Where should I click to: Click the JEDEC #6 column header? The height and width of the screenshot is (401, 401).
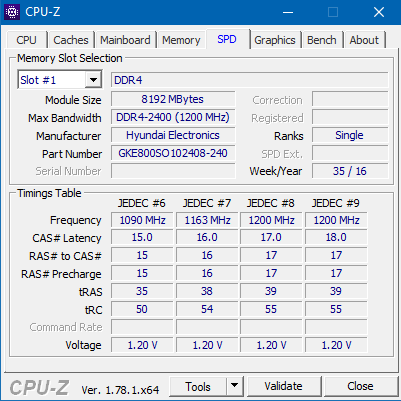142,203
